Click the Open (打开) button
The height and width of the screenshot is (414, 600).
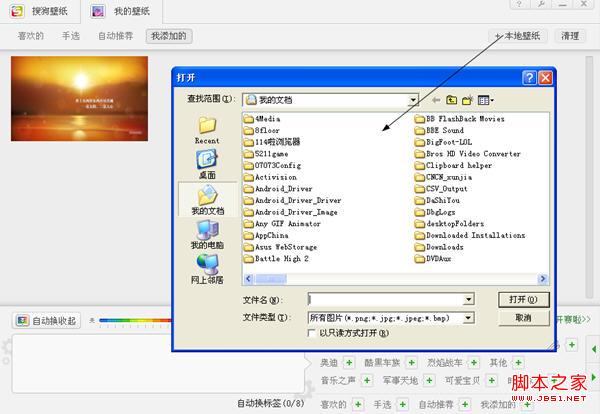[x=523, y=300]
